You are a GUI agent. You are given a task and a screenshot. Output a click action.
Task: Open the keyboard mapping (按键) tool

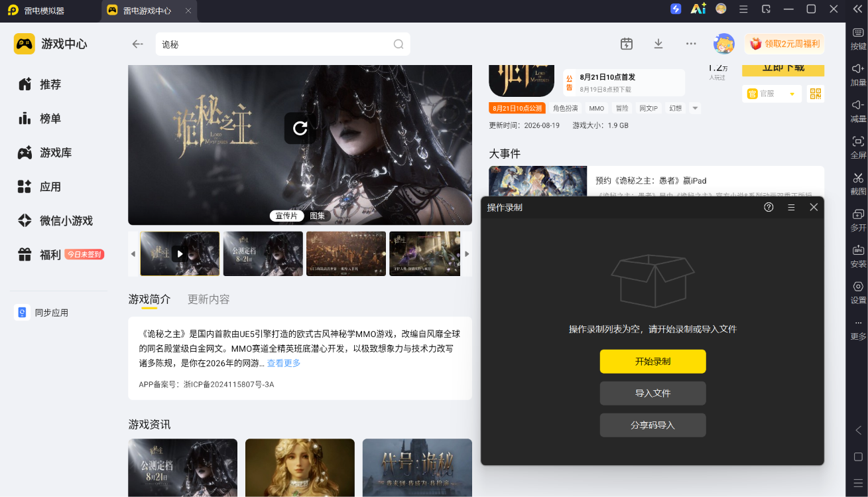click(x=858, y=39)
